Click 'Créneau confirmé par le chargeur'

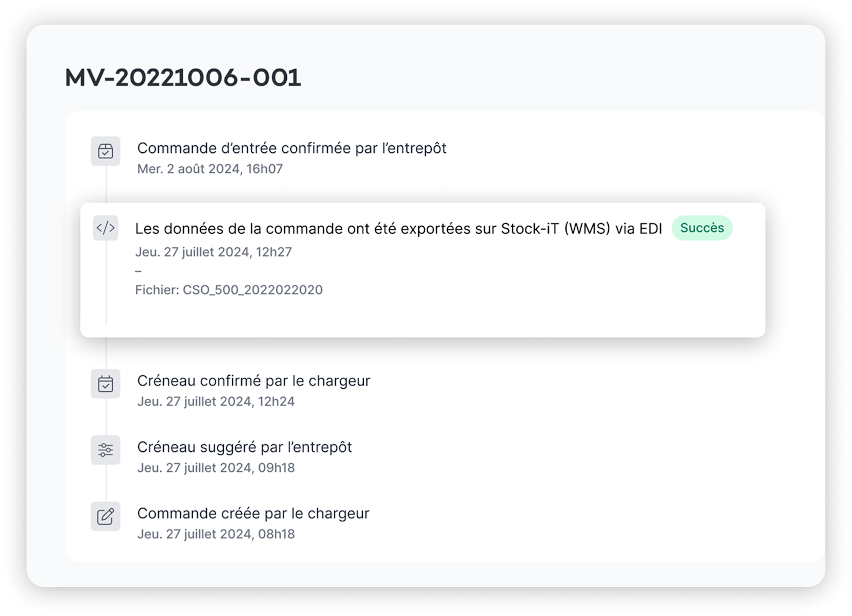(x=254, y=381)
